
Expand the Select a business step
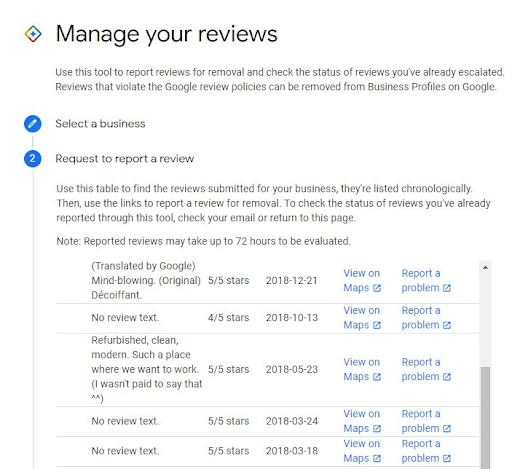[100, 124]
